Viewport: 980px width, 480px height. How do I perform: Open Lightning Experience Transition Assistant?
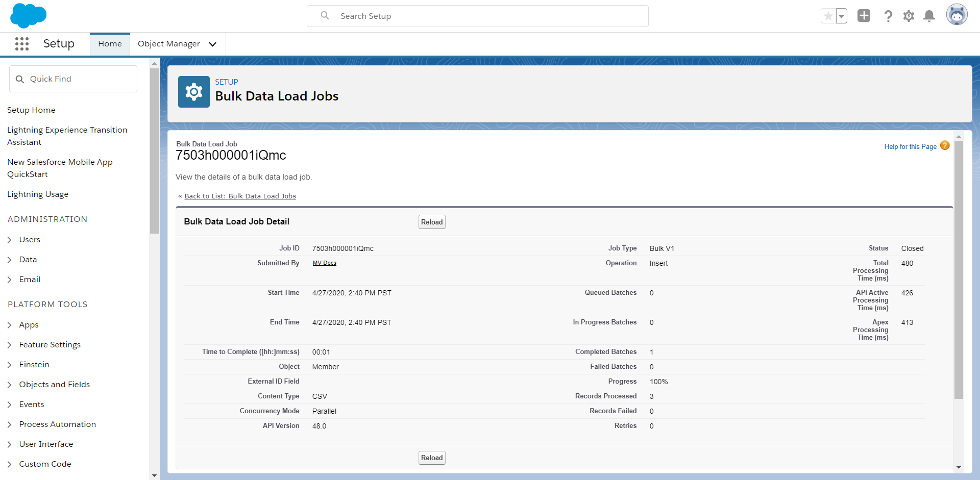point(67,136)
